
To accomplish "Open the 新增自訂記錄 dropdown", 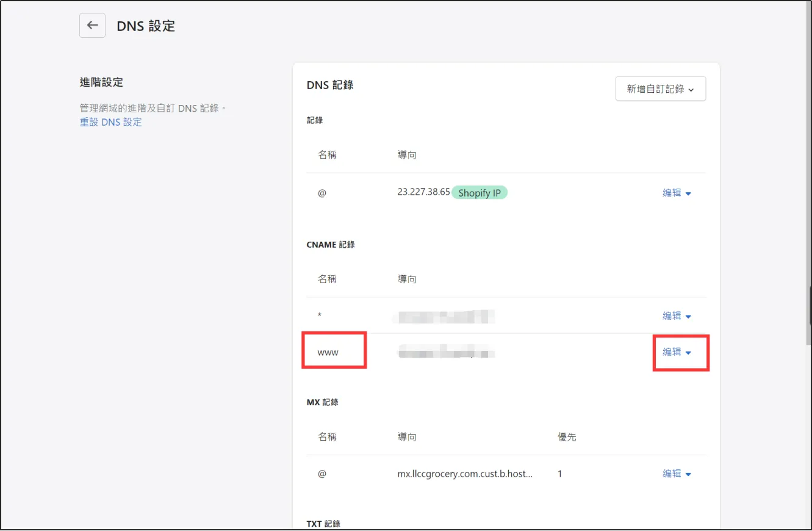I will 660,89.
